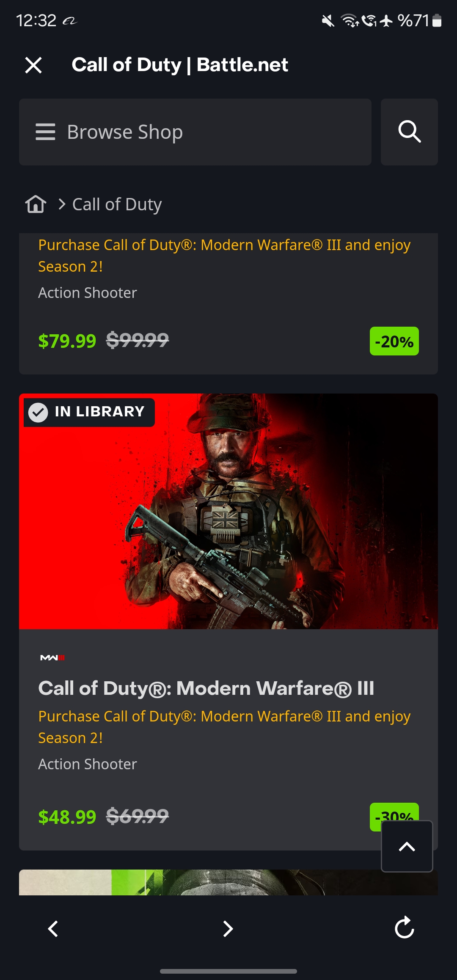Go to the shop home icon
457x980 pixels.
36,204
